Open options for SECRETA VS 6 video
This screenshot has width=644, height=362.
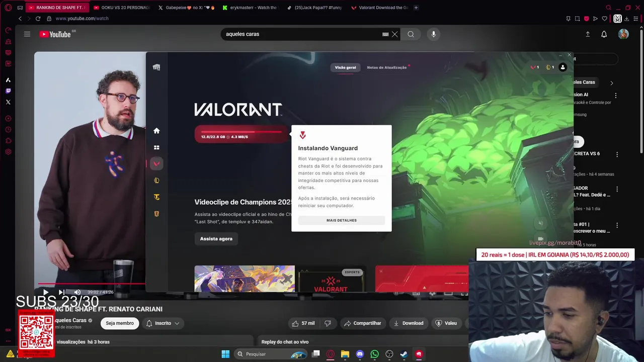(x=617, y=155)
